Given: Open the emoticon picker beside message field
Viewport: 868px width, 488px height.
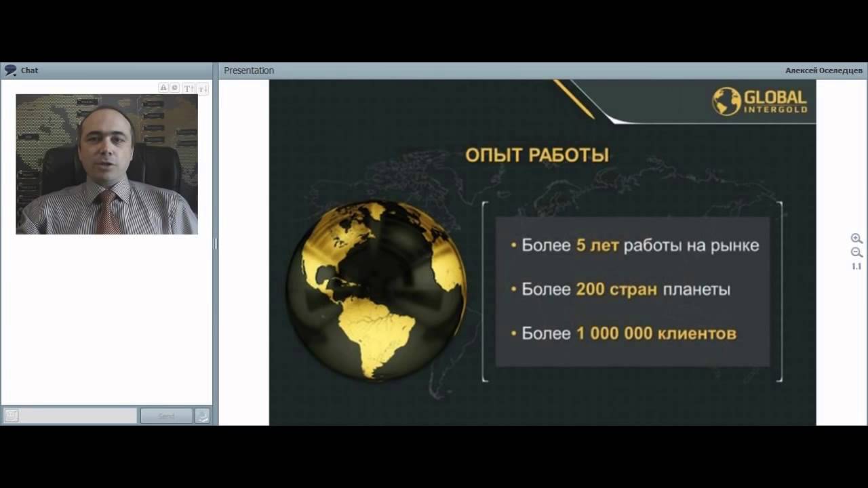Looking at the screenshot, I should (12, 416).
